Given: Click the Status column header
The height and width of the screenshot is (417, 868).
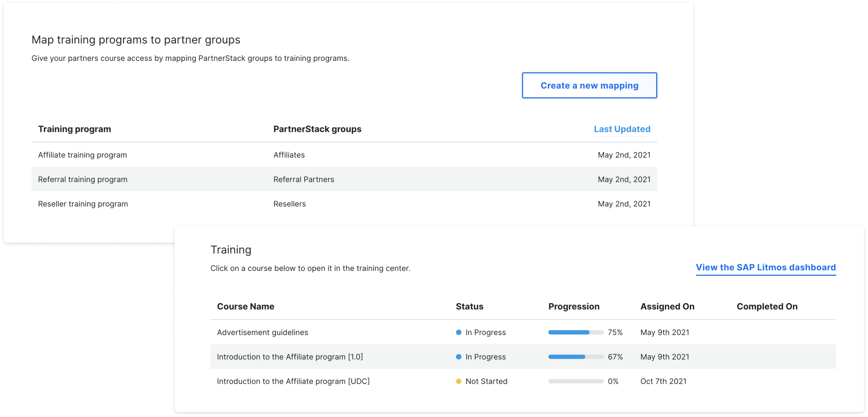Looking at the screenshot, I should 469,307.
